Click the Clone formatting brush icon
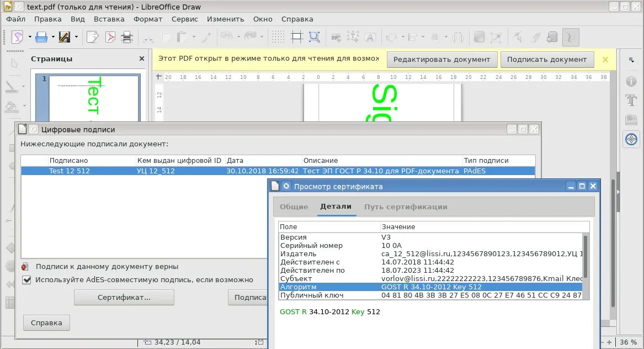 206,38
